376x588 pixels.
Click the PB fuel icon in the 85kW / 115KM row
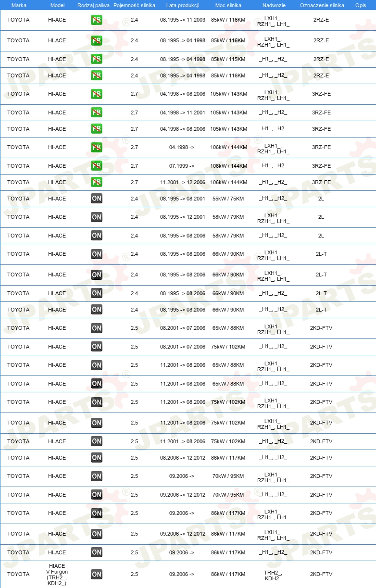[96, 59]
